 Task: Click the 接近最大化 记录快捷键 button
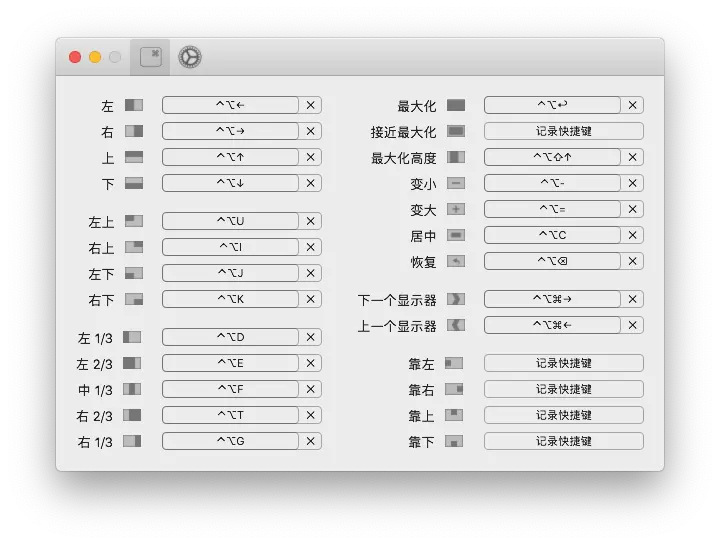tap(563, 131)
